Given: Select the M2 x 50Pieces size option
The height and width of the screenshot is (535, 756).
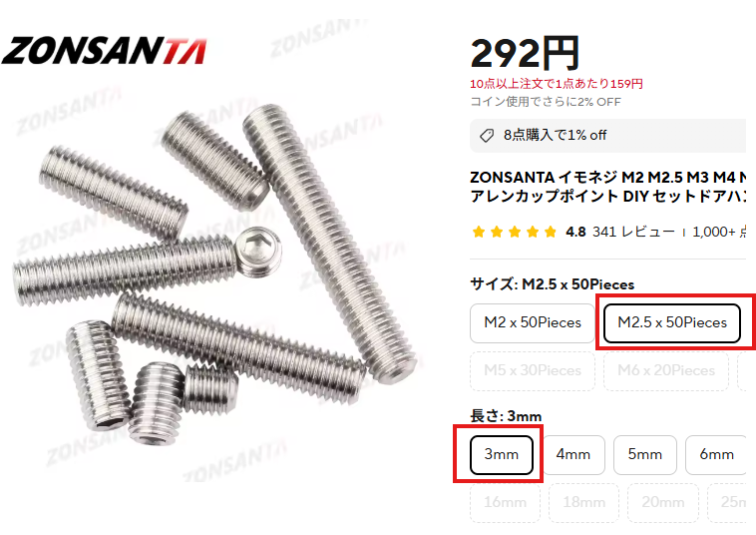Looking at the screenshot, I should (x=533, y=322).
